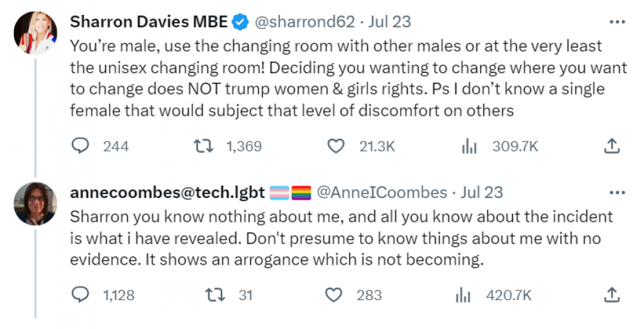Open Anne Coombes' profile avatar
Viewport: 644px width, 329px height.
click(35, 204)
